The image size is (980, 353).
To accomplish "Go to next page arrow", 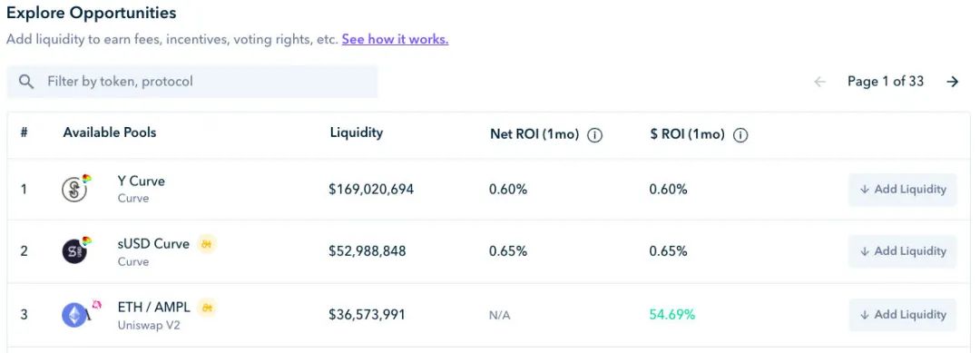I will 953,82.
